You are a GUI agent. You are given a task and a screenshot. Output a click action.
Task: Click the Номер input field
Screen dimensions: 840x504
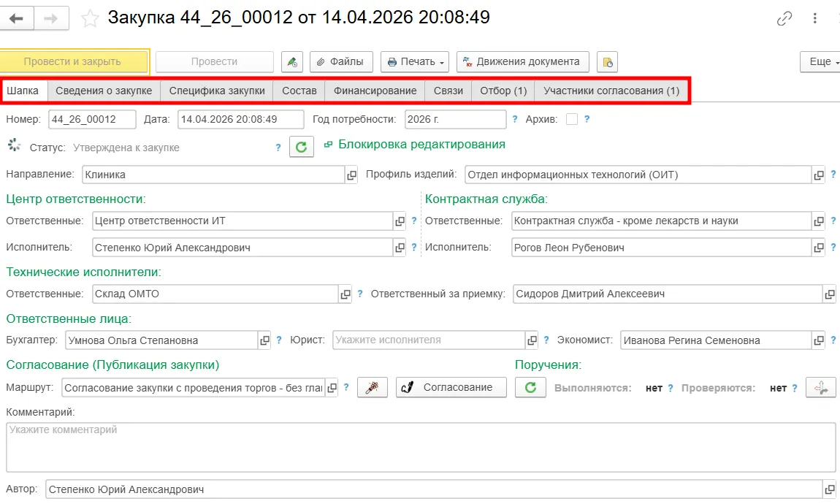click(92, 119)
